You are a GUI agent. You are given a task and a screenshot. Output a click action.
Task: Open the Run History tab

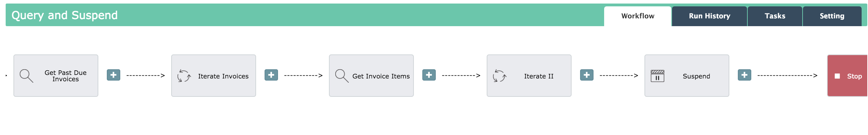coord(710,16)
